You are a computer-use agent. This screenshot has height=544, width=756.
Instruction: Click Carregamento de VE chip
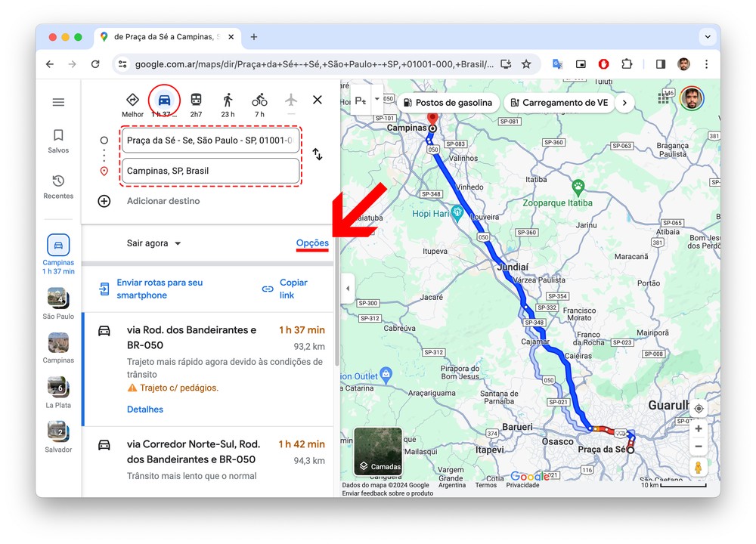point(559,103)
